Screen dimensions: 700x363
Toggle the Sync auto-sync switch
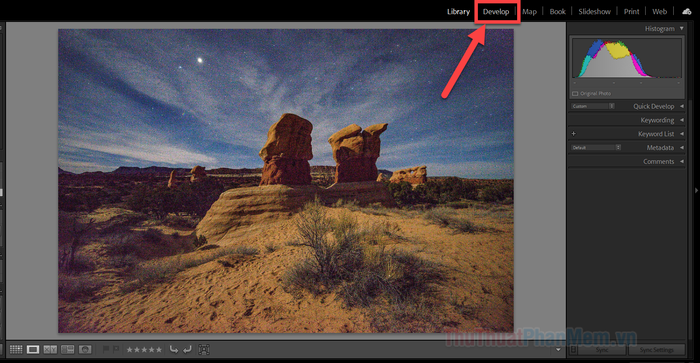(574, 350)
